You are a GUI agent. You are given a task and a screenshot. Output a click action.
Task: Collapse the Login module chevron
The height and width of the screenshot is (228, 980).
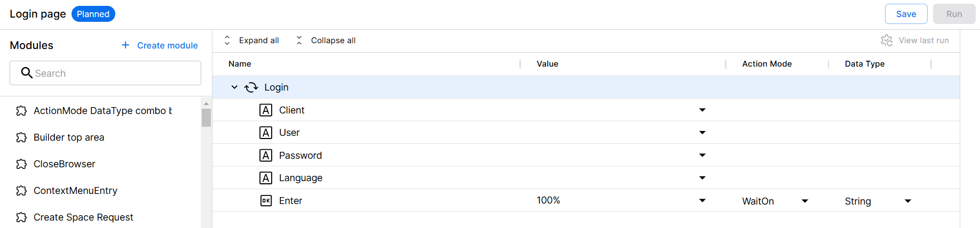(x=234, y=87)
